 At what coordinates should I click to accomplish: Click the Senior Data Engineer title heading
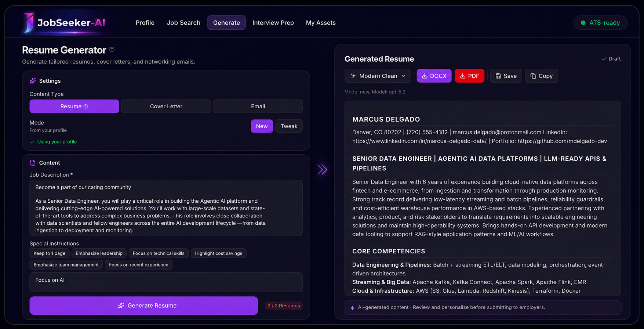point(479,163)
